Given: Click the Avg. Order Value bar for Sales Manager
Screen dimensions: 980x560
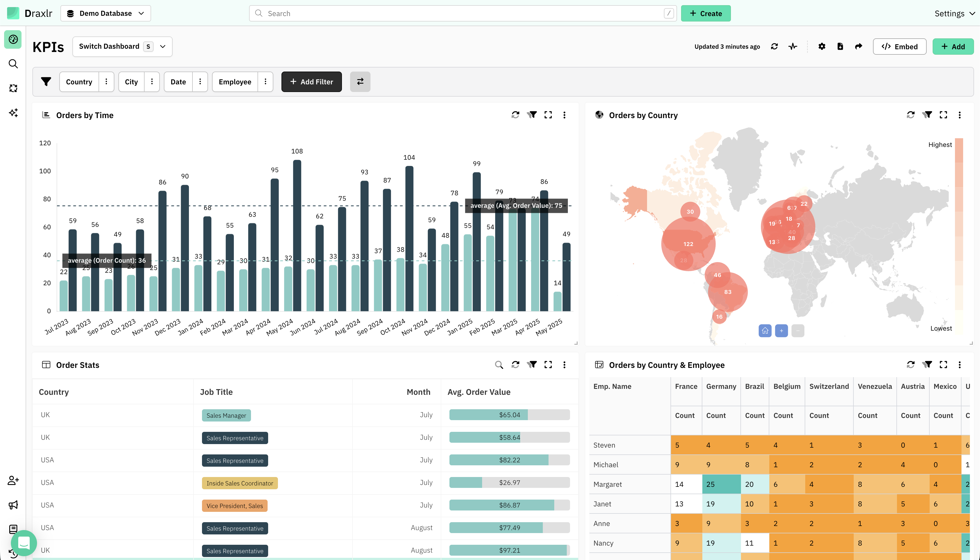Looking at the screenshot, I should [509, 415].
